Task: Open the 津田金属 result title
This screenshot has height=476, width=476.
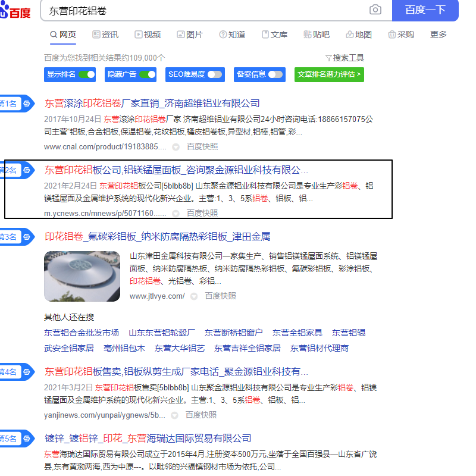Action: point(157,237)
